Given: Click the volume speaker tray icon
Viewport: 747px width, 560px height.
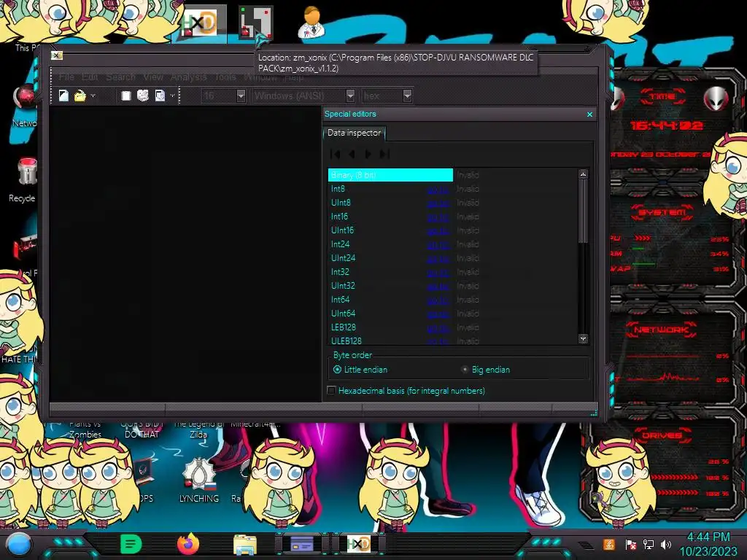Looking at the screenshot, I should (x=666, y=544).
